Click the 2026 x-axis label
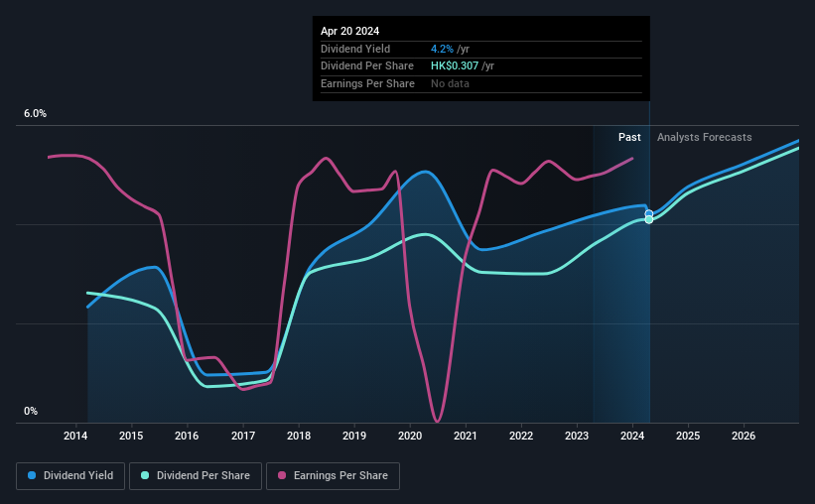The height and width of the screenshot is (504, 815). coord(744,436)
